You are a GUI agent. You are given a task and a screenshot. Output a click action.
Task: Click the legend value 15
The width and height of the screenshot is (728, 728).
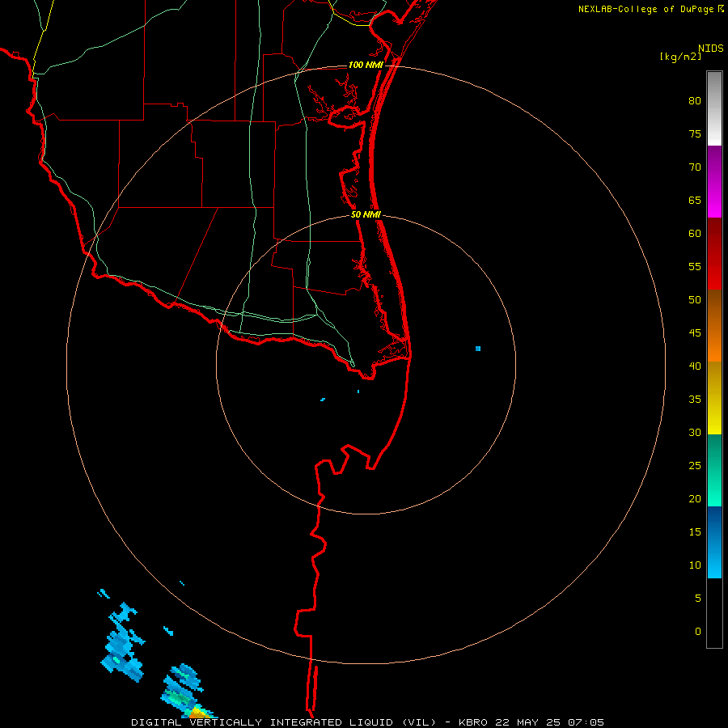(695, 532)
